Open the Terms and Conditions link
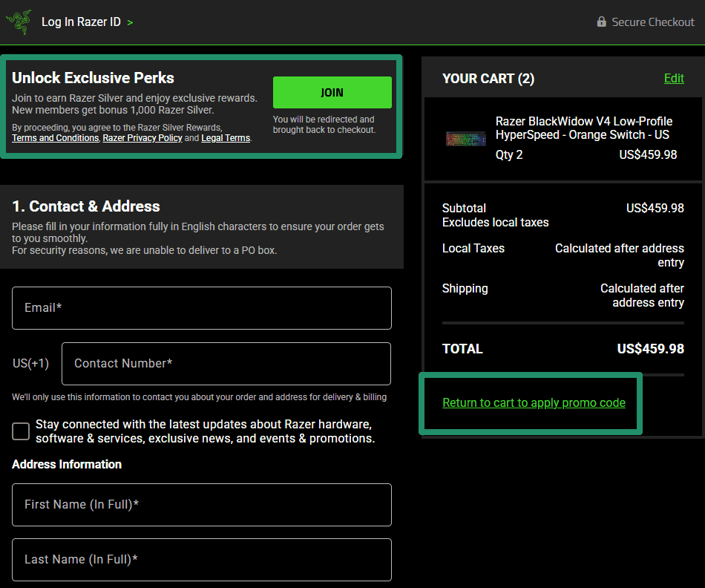The image size is (705, 588). tap(56, 138)
